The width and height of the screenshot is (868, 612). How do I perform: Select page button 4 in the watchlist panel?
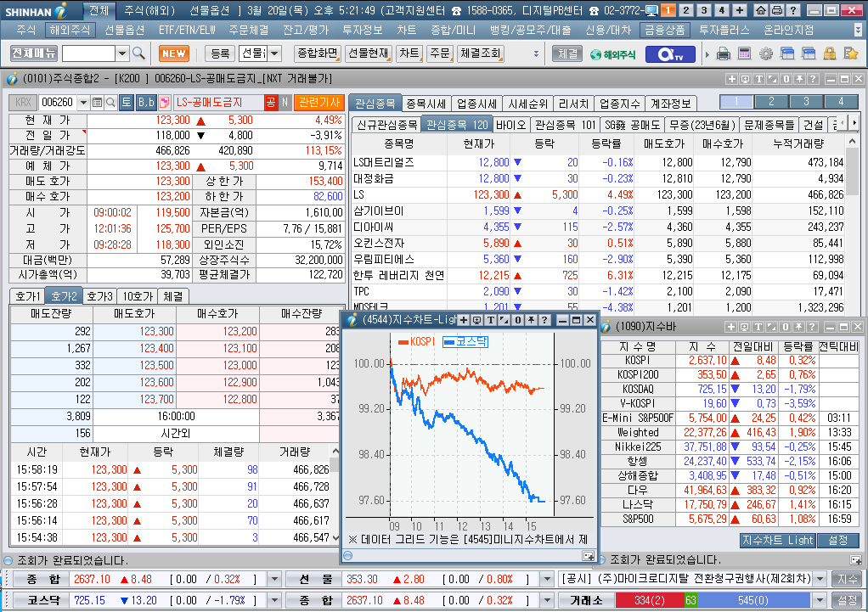[x=841, y=101]
